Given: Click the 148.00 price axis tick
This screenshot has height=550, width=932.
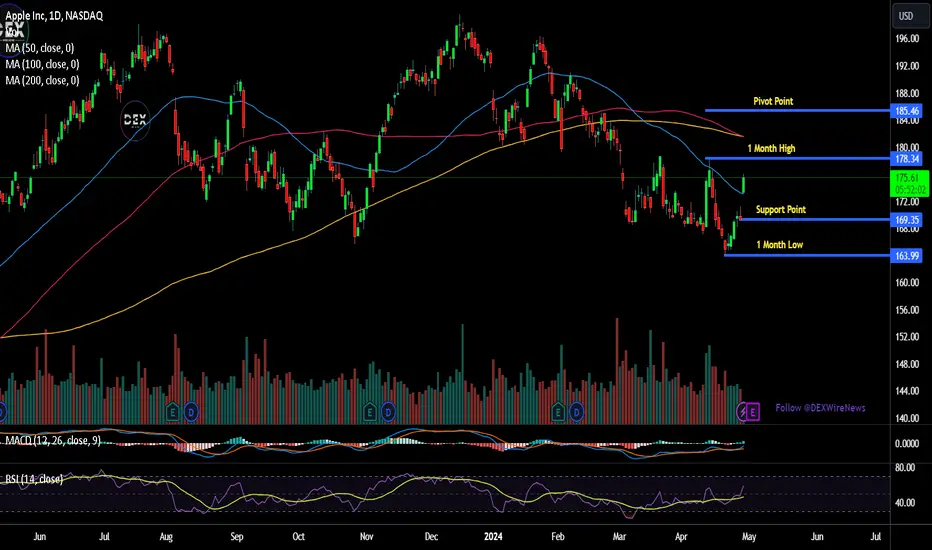Looking at the screenshot, I should coord(907,364).
